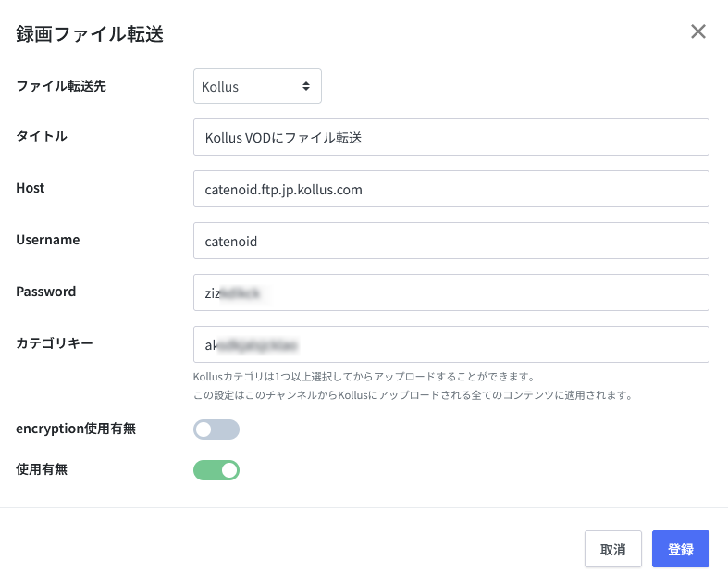Enable the encryption使用有無 toggle

tap(216, 429)
